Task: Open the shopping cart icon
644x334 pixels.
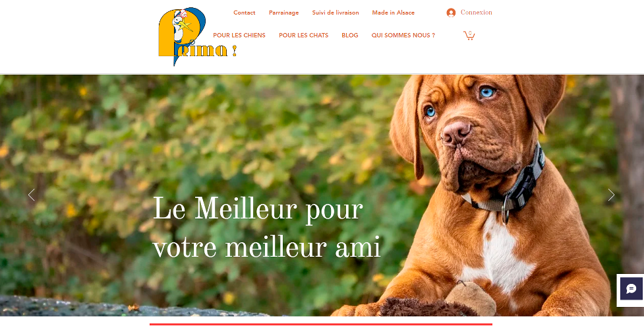Action: [x=469, y=36]
